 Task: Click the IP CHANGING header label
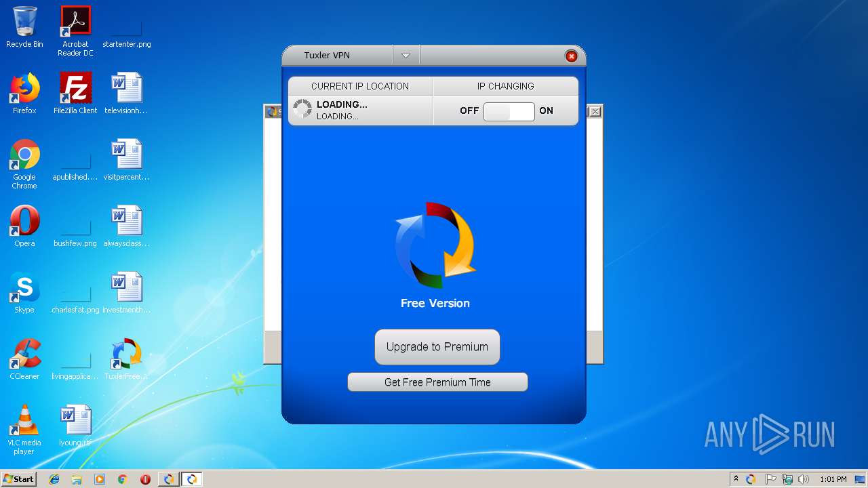click(506, 86)
